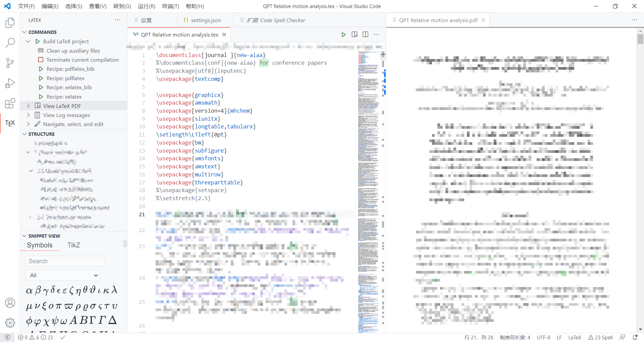Image resolution: width=644 pixels, height=342 pixels.
Task: Click Clean up auxiliary files
Action: pos(73,51)
